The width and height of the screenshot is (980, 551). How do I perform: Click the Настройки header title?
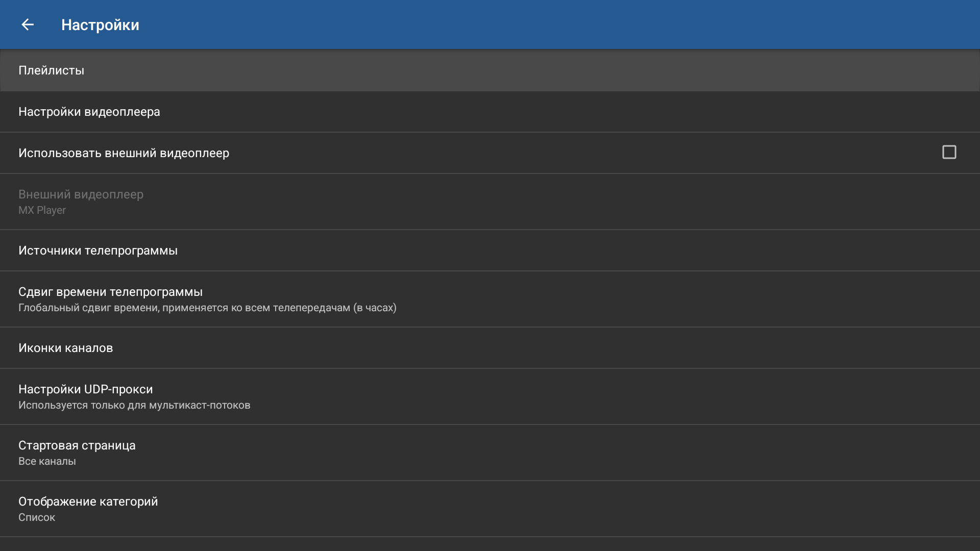(100, 25)
